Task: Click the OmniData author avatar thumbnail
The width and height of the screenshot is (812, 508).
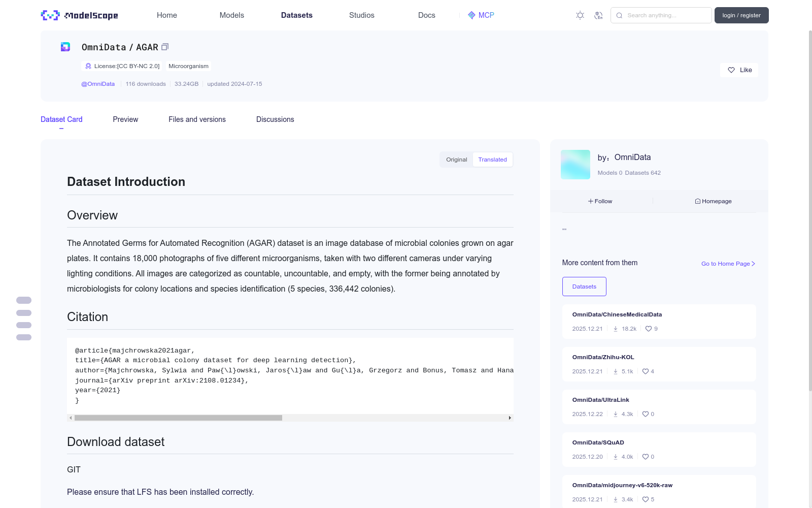Action: (x=576, y=165)
